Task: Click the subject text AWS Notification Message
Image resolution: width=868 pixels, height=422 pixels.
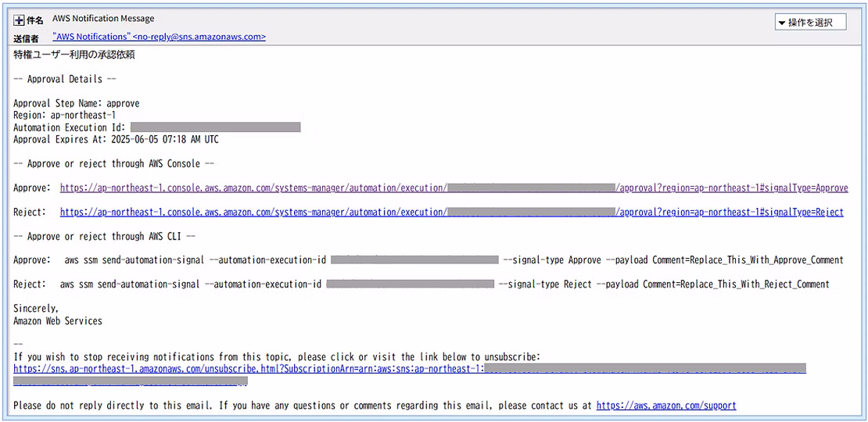Action: click(103, 18)
